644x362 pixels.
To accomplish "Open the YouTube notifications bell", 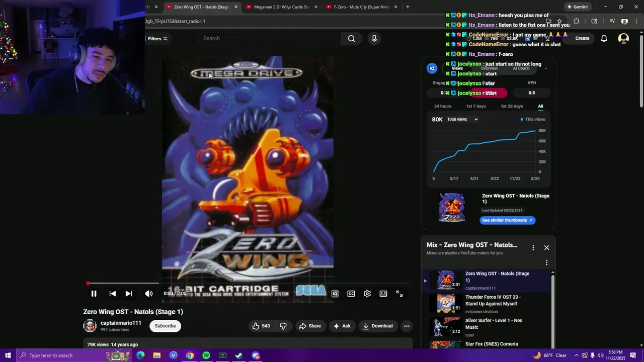I will [604, 38].
